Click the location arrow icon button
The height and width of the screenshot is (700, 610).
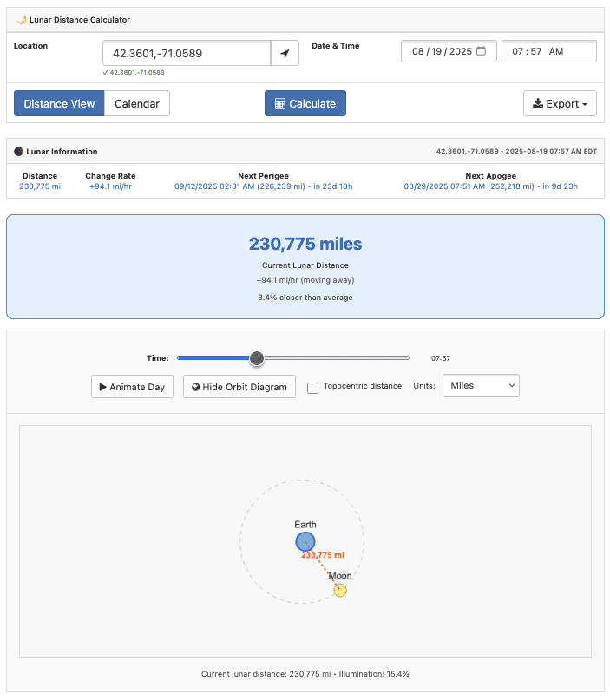(285, 53)
